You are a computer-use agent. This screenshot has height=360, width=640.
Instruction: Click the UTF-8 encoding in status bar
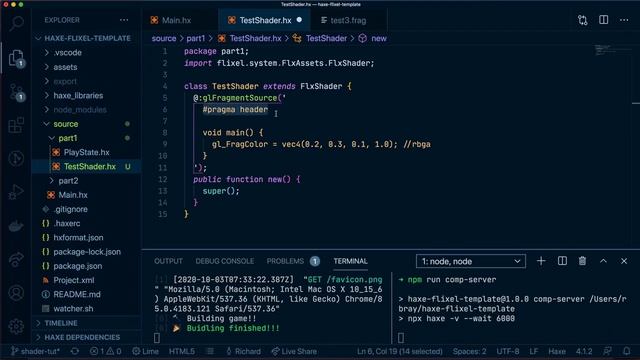tap(508, 351)
